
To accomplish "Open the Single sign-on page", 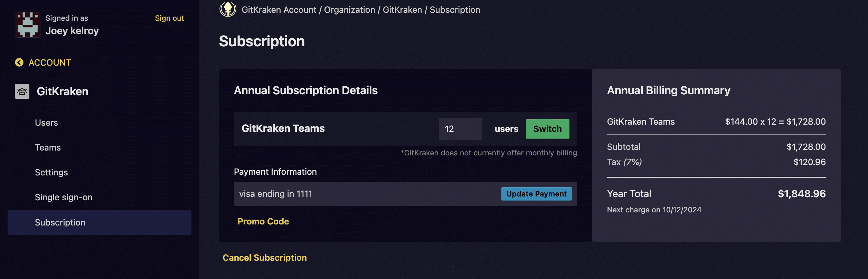I will click(x=64, y=198).
